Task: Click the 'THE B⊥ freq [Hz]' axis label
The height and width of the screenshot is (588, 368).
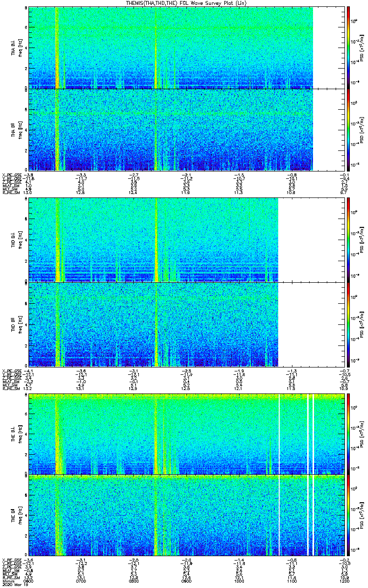Action: tap(17, 434)
